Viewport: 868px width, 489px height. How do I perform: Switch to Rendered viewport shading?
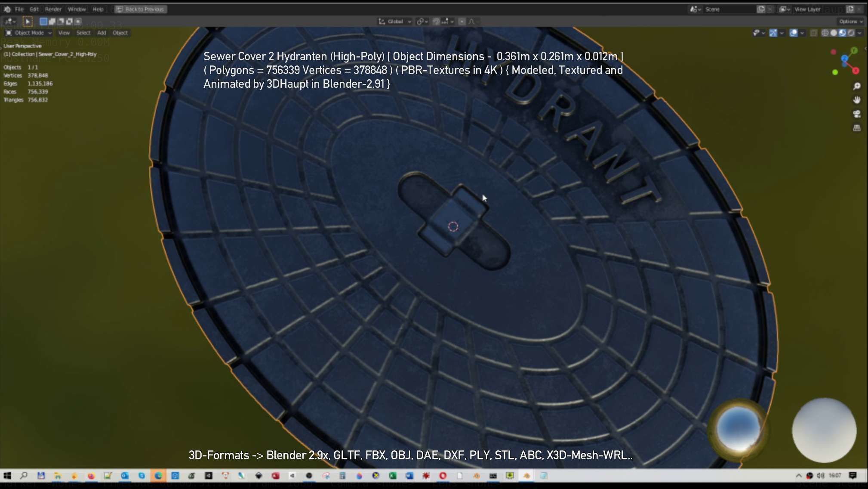851,33
